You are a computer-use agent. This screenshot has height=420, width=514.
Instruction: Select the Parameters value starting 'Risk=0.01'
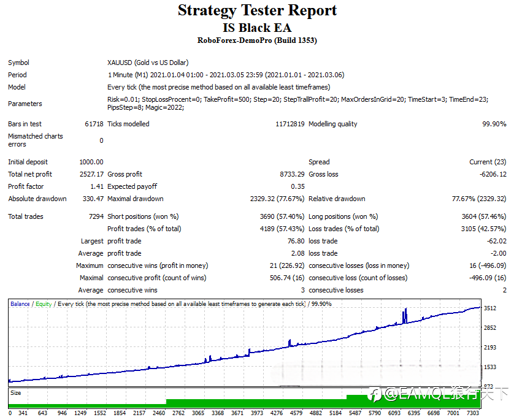tap(297, 104)
